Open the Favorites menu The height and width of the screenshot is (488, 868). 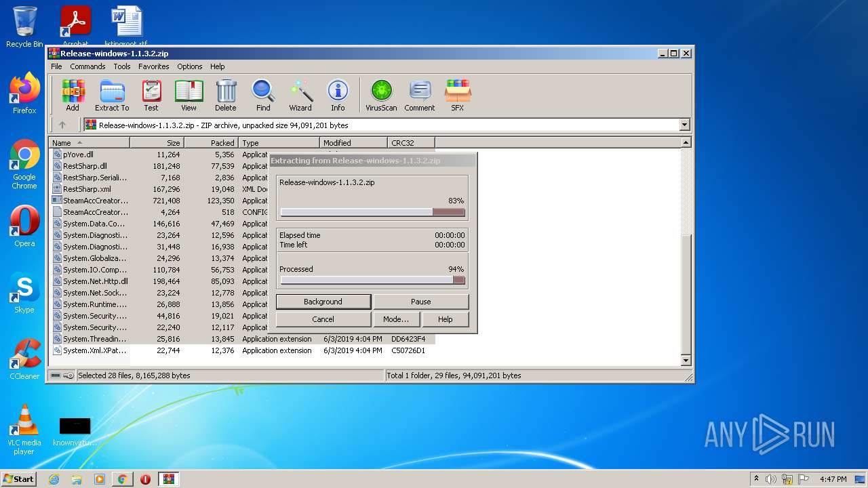click(x=154, y=66)
